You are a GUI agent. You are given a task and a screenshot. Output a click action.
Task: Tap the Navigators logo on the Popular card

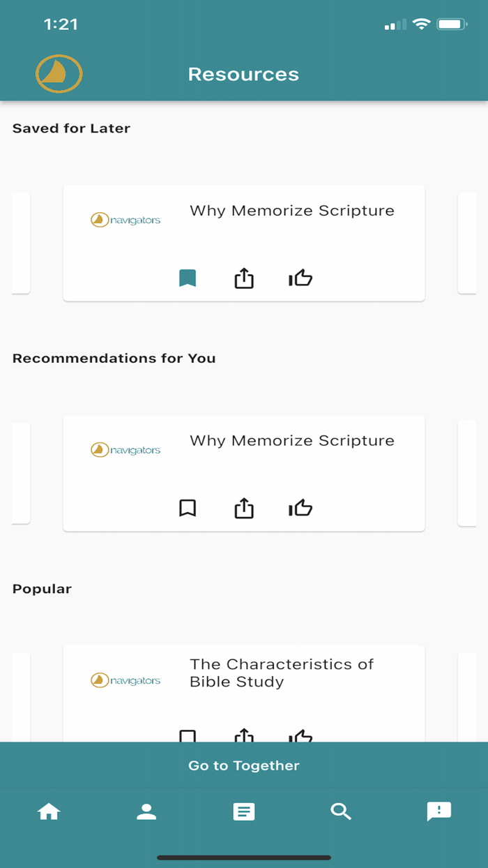pos(125,679)
